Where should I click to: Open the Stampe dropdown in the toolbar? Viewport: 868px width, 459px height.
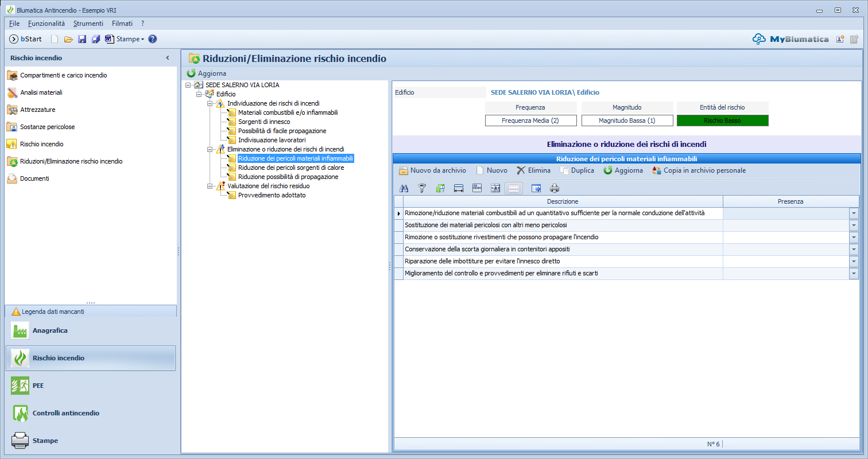pyautogui.click(x=130, y=39)
